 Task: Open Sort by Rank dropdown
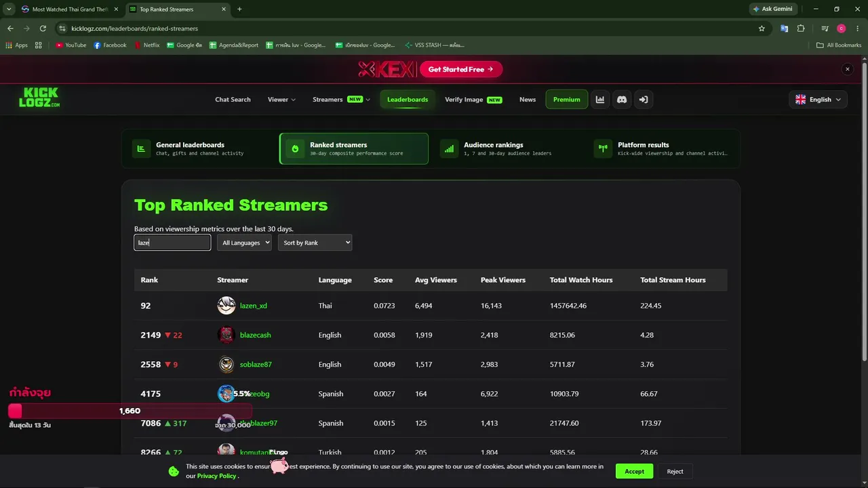(x=315, y=243)
